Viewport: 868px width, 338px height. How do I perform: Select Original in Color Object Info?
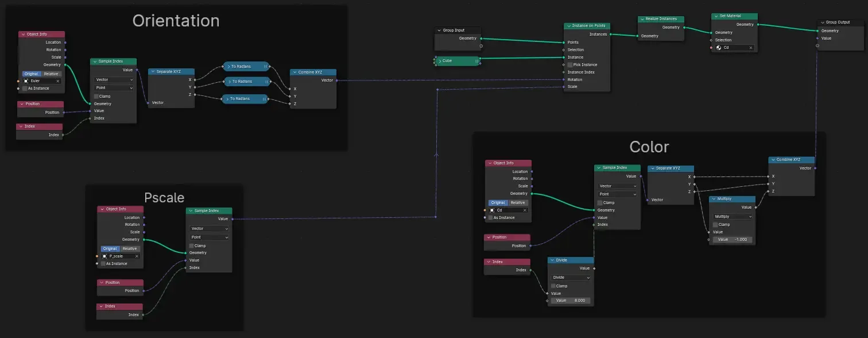498,202
